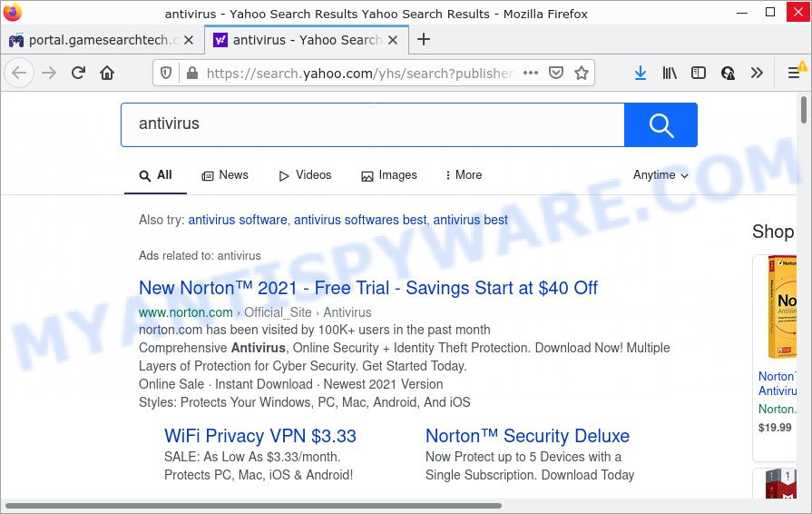Close the antivirus Yahoo Search tab
This screenshot has width=812, height=514.
(x=393, y=40)
